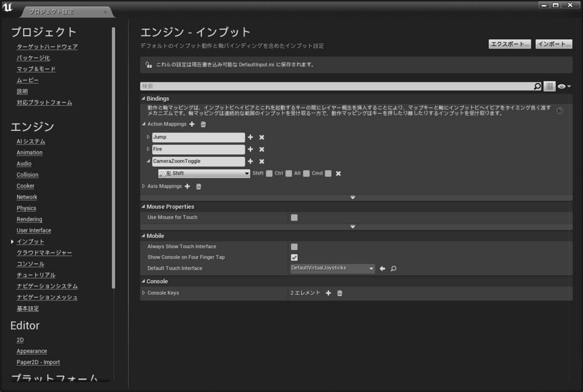Image resolution: width=583 pixels, height=392 pixels.
Task: Add a new Action Mapping with plus icon
Action: click(192, 124)
